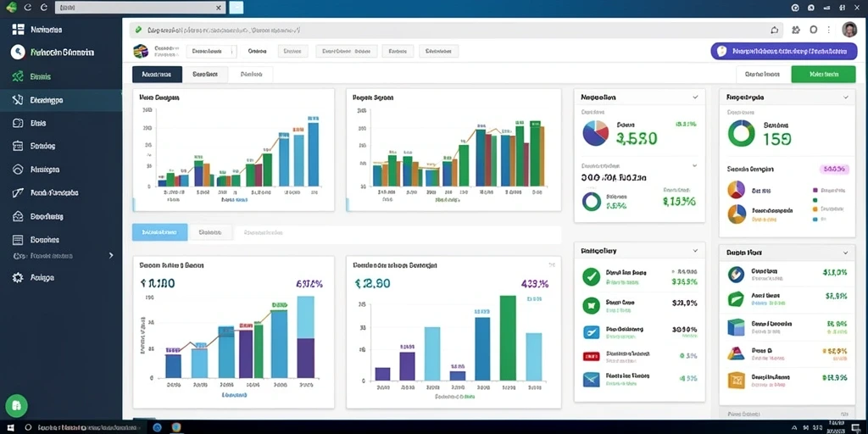Expand the sidebar item with the right arrow
This screenshot has width=868, height=434.
click(111, 255)
